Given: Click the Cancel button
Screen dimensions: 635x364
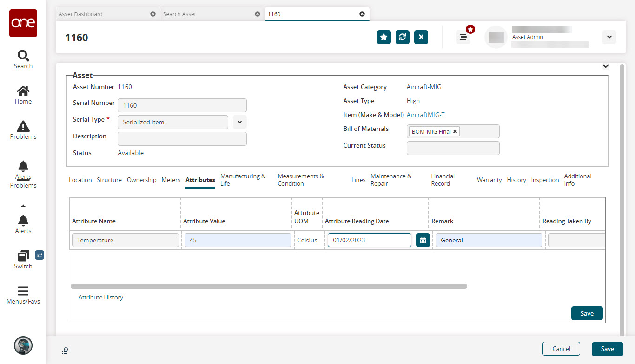Looking at the screenshot, I should click(561, 349).
